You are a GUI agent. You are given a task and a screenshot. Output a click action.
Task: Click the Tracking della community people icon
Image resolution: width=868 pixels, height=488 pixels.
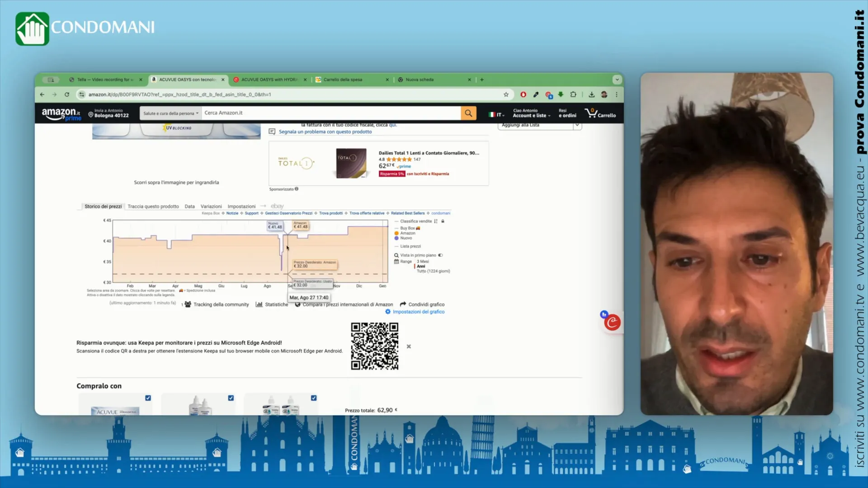(188, 304)
